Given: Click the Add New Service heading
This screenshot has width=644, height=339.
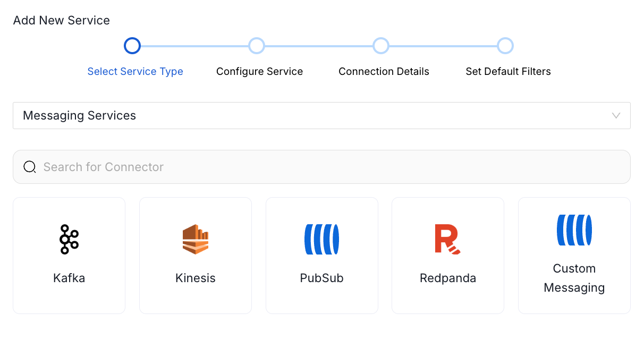Looking at the screenshot, I should click(x=62, y=20).
